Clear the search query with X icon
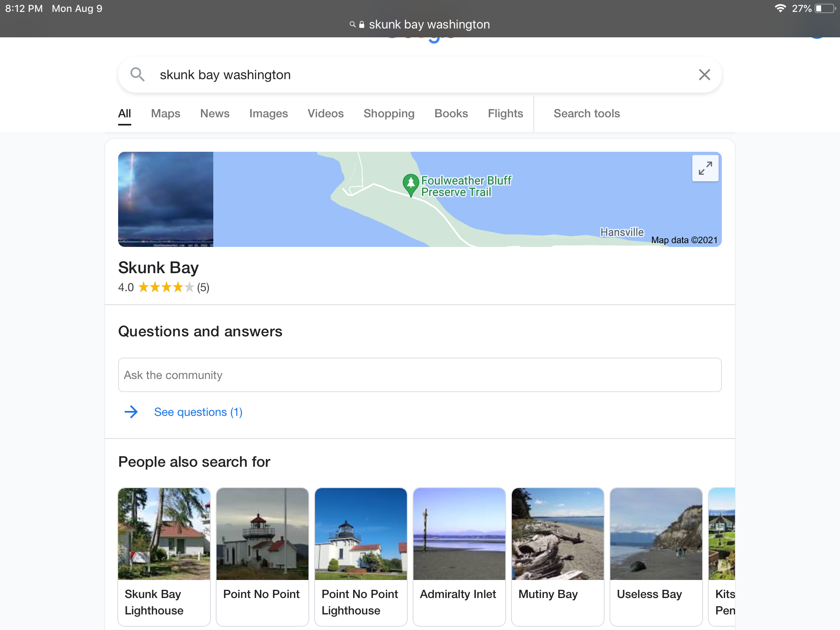Image resolution: width=840 pixels, height=630 pixels. [704, 75]
